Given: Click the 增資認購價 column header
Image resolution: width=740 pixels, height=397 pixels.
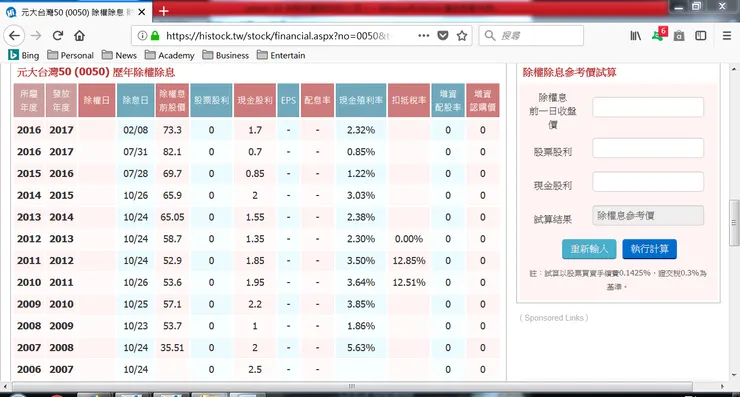Looking at the screenshot, I should click(x=482, y=101).
